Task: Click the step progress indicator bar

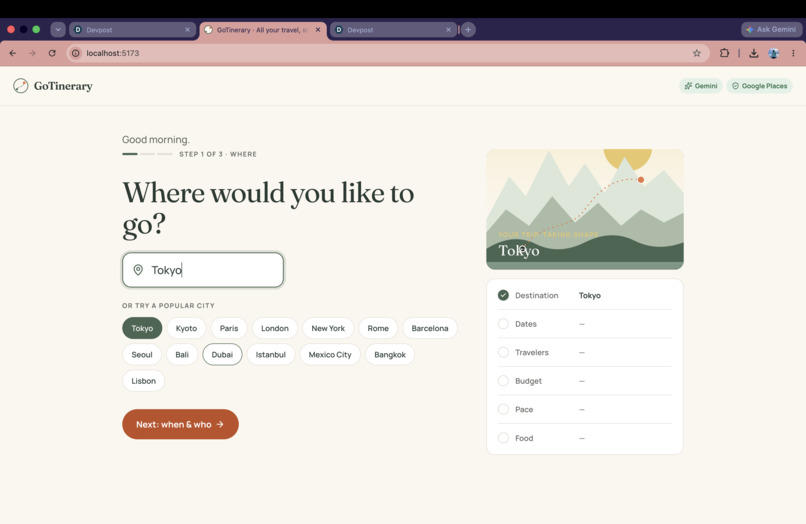Action: [148, 154]
